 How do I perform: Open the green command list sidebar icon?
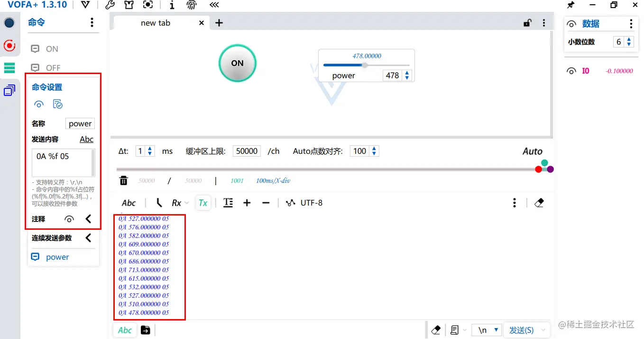[x=9, y=67]
